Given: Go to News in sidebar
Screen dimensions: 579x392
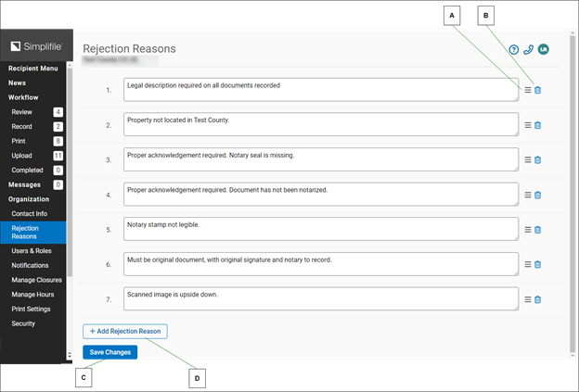Looking at the screenshot, I should point(17,83).
